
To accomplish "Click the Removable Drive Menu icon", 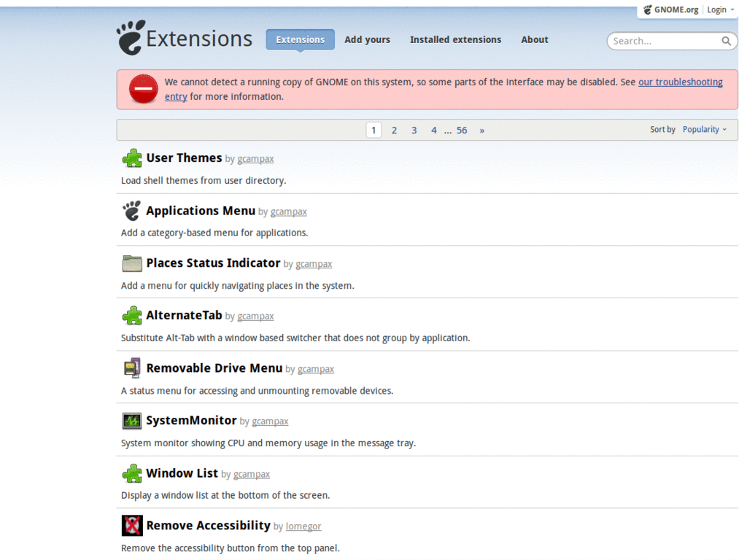I will [132, 367].
